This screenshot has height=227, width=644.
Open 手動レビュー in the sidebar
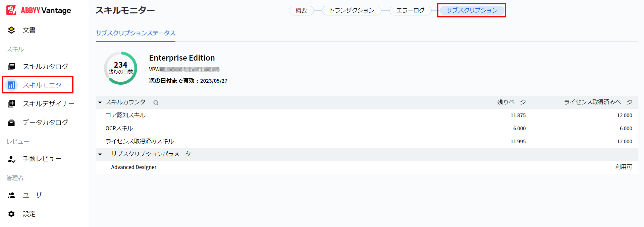tap(42, 159)
